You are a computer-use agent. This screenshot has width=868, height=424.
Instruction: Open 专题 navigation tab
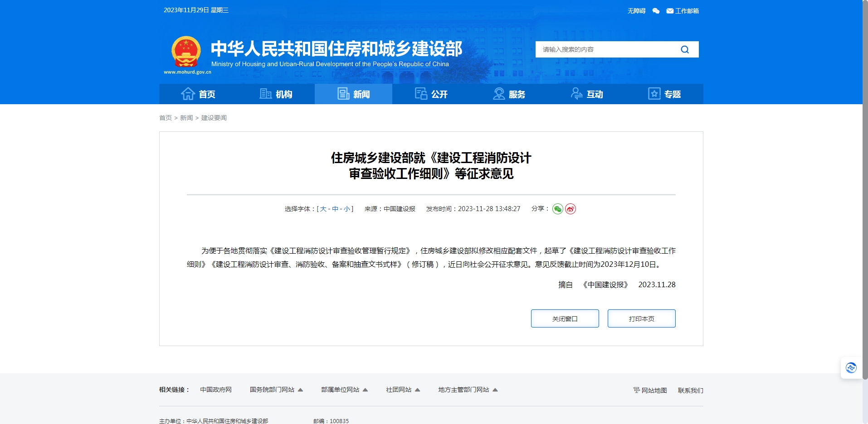pos(664,94)
